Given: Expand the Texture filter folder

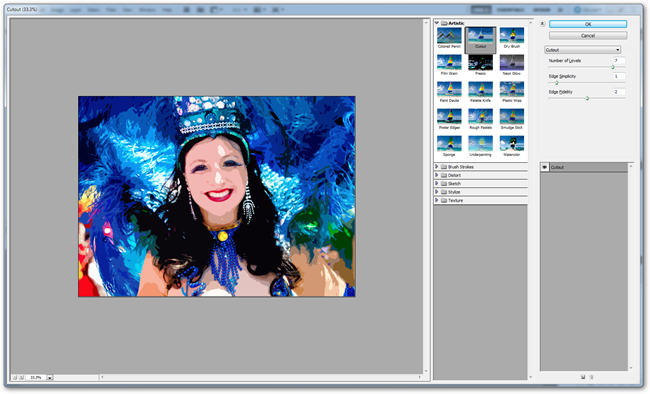Looking at the screenshot, I should point(437,200).
